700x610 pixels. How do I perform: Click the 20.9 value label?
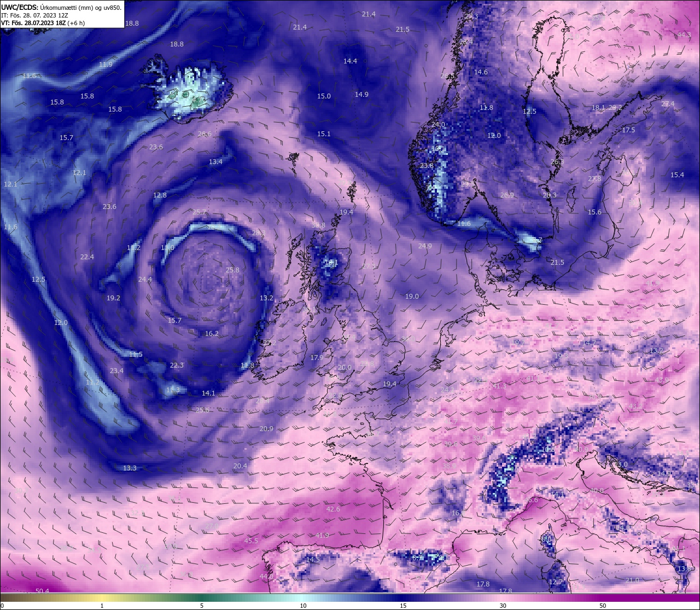(x=266, y=428)
